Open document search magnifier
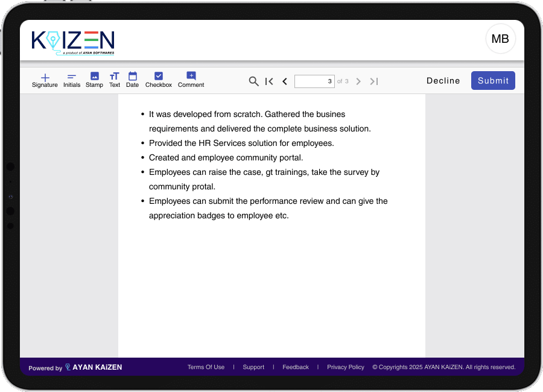Image resolution: width=543 pixels, height=392 pixels. pos(254,81)
